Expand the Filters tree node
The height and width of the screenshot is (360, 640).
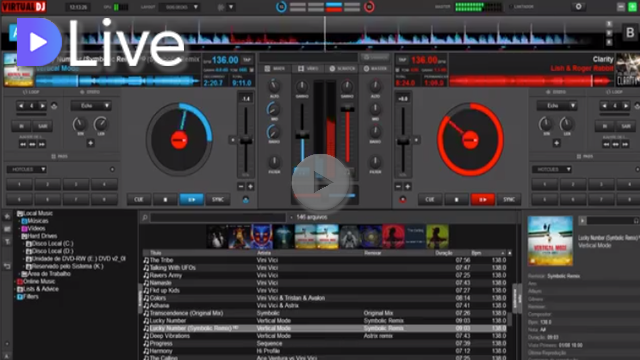point(15,297)
